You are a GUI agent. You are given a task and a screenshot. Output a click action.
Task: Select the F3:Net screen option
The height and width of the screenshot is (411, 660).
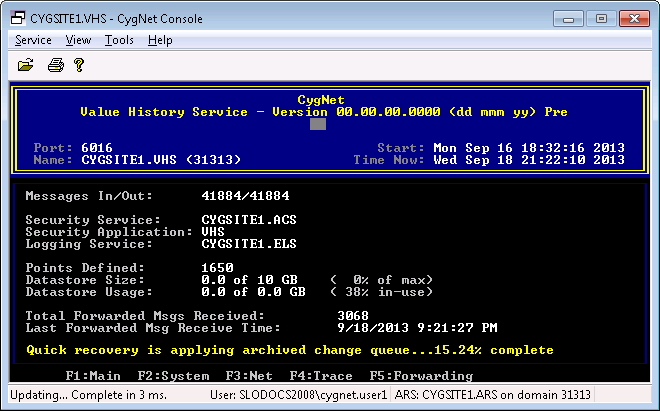(x=249, y=376)
